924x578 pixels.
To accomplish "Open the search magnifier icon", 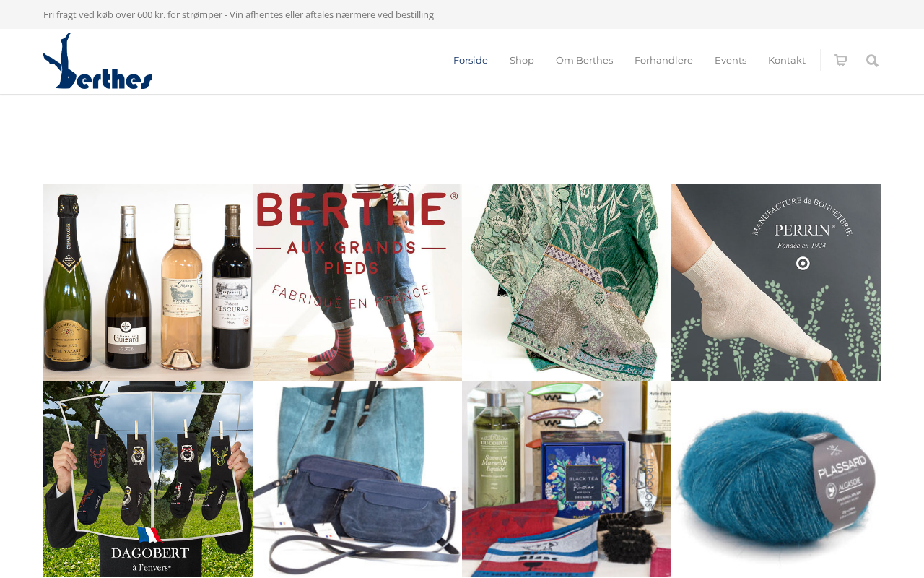I will coord(872,61).
